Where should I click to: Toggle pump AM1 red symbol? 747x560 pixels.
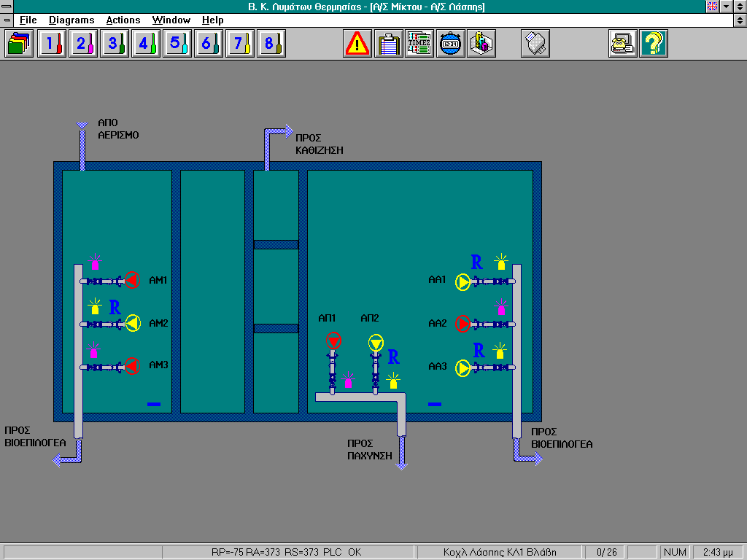pyautogui.click(x=132, y=280)
